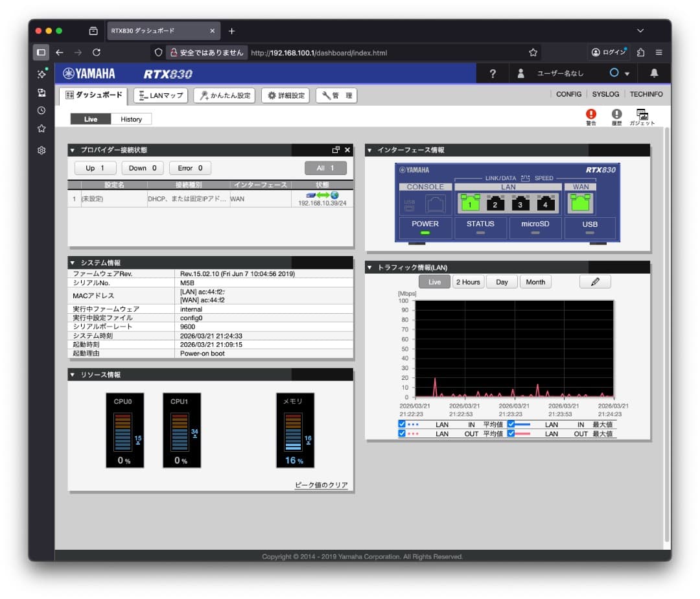Toggle LAN IN maximum checkbox
The image size is (700, 599).
click(511, 425)
